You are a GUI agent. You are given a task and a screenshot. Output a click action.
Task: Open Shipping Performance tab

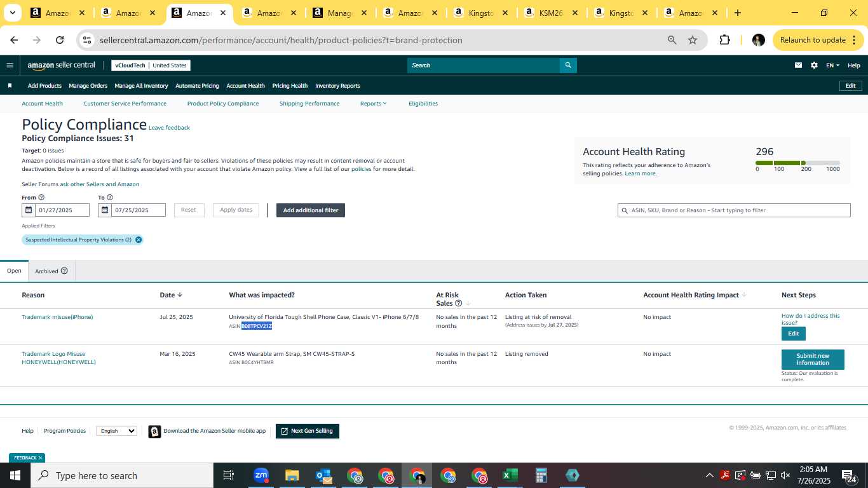[x=309, y=104]
